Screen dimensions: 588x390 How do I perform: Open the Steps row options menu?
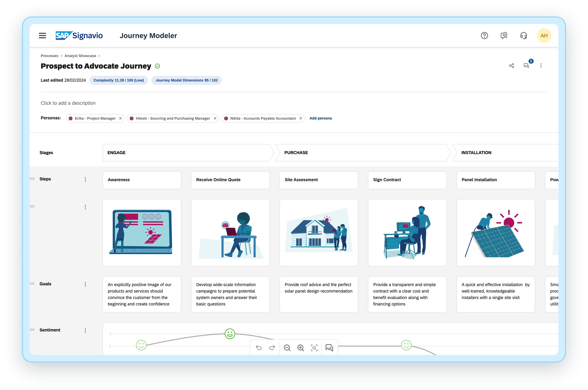(85, 179)
